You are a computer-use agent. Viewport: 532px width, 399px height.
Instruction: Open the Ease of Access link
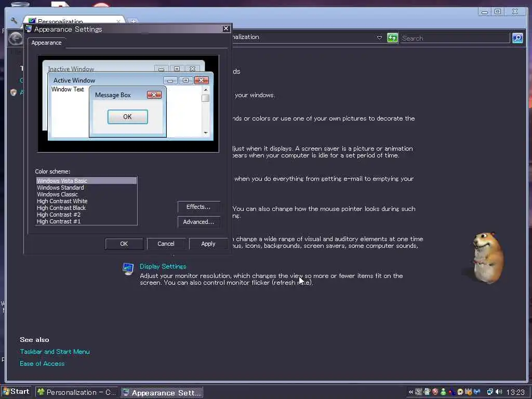click(x=42, y=363)
